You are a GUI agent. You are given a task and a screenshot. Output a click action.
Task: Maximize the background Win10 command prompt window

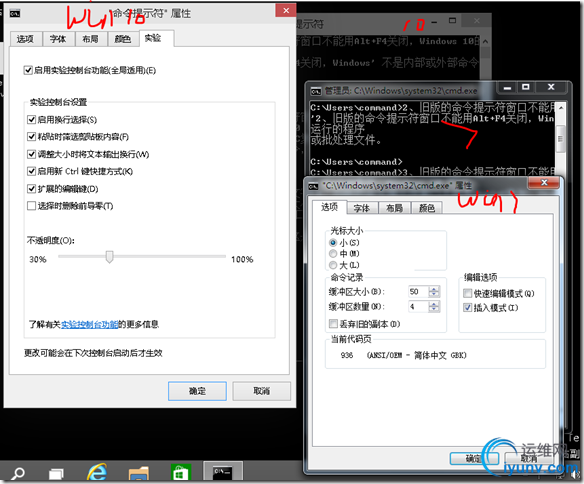click(452, 21)
